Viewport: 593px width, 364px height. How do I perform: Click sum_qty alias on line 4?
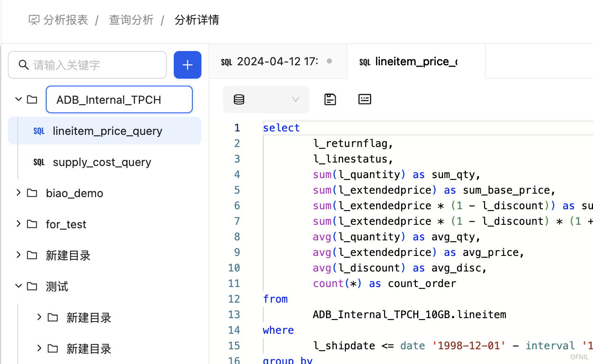(453, 174)
